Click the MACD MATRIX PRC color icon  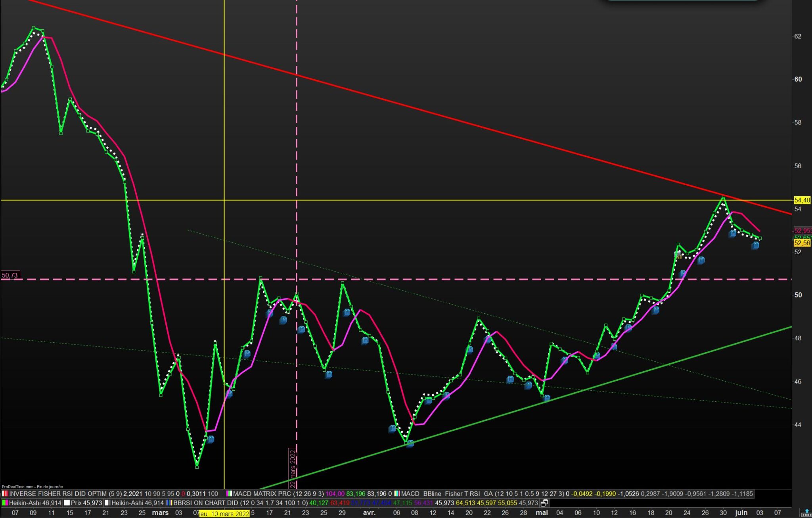(x=229, y=494)
